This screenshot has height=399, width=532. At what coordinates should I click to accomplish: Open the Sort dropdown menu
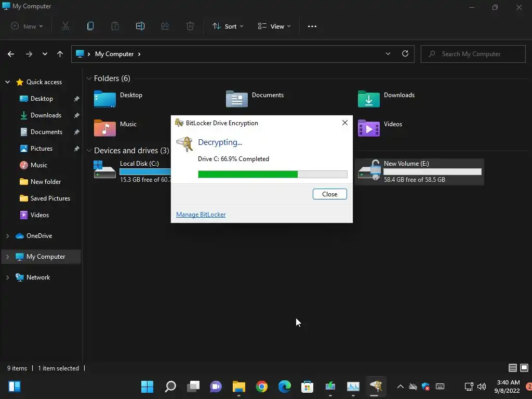coord(228,26)
